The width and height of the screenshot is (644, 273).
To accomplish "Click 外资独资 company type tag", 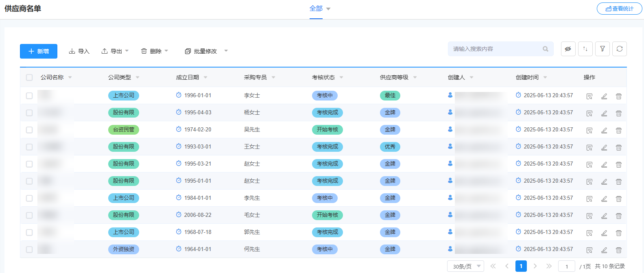I will click(124, 249).
